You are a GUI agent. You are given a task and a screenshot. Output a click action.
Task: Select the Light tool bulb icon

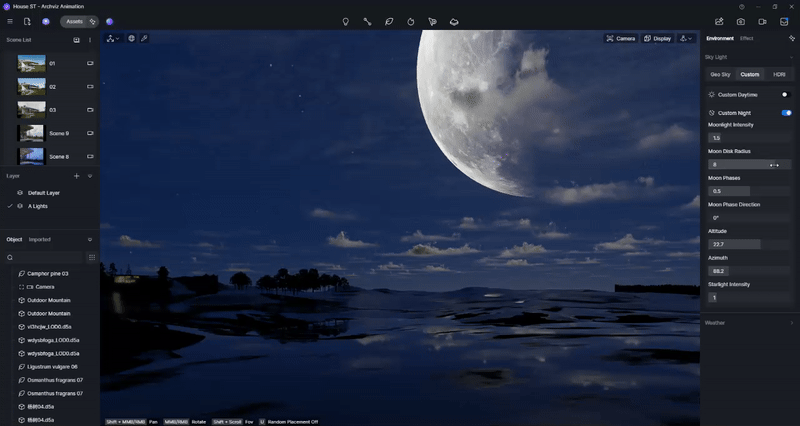coord(345,21)
